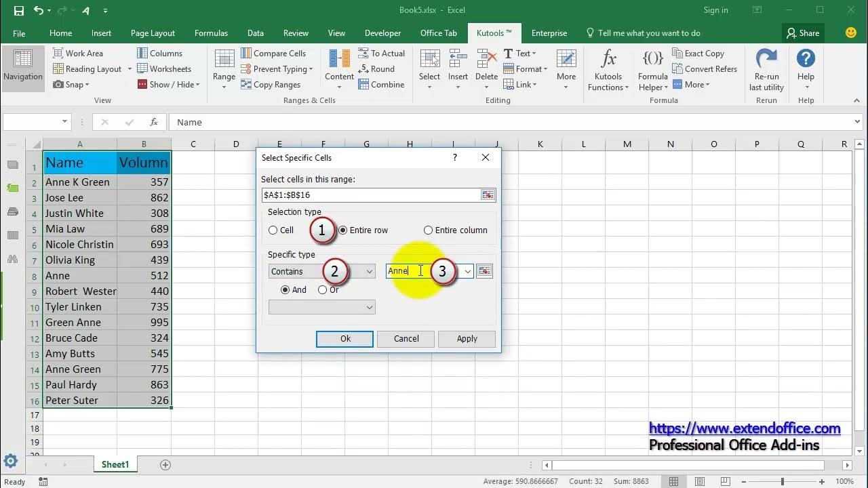Image resolution: width=868 pixels, height=488 pixels.
Task: Click Sign in
Action: pos(715,10)
